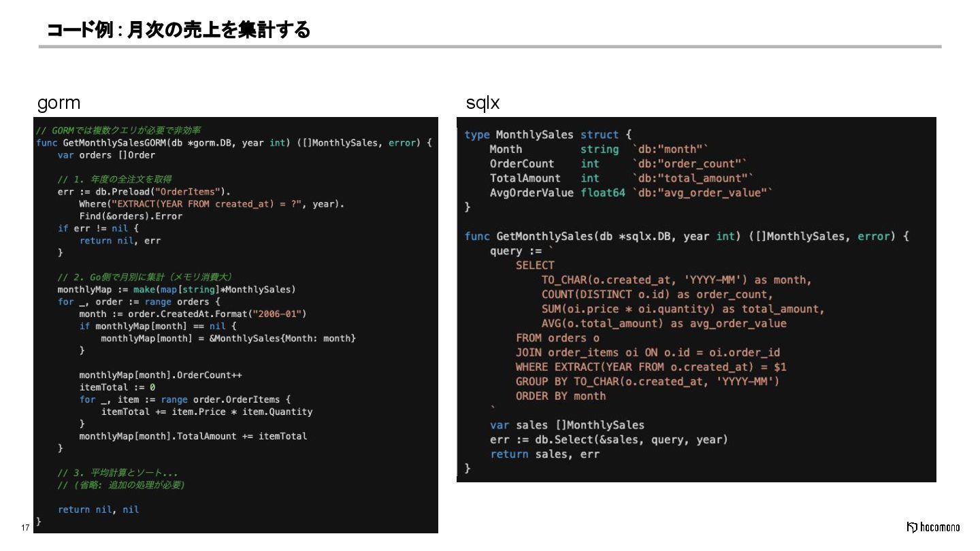This screenshot has width=980, height=551.
Task: Click the struct field line 'AvgOrderValue float64'
Action: (x=632, y=193)
